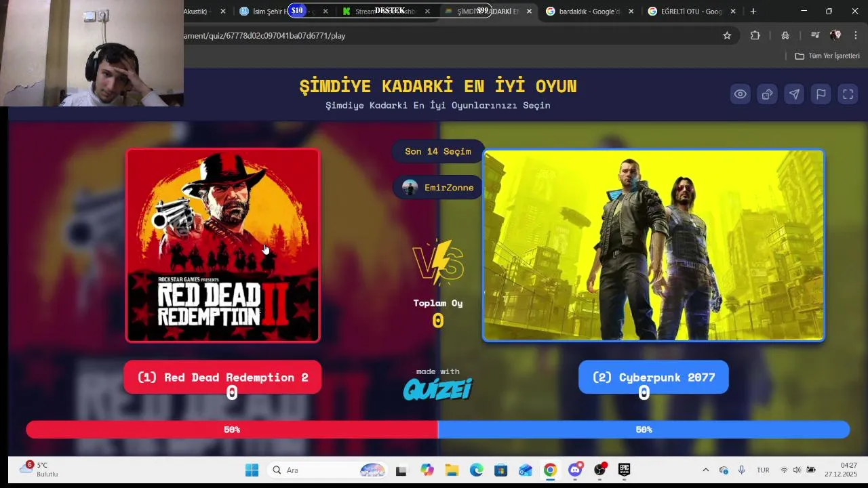Image resolution: width=868 pixels, height=488 pixels.
Task: Click the Red Dead Redemption II cover image
Action: [x=223, y=245]
